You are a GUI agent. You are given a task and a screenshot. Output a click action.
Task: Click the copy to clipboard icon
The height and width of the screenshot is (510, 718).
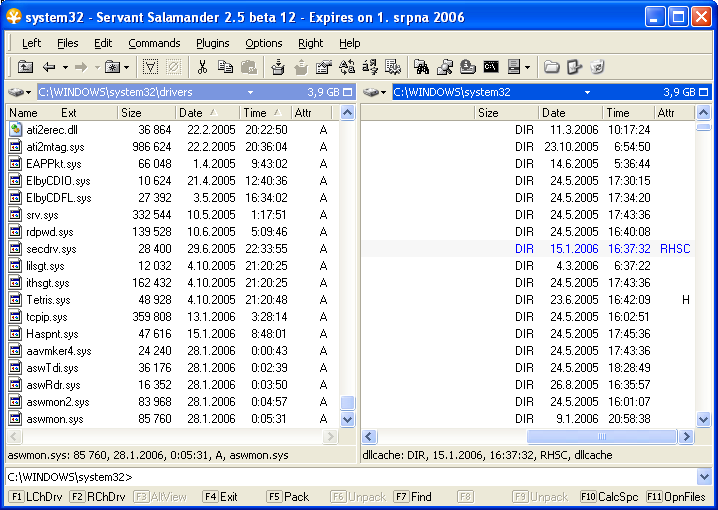pos(225,67)
